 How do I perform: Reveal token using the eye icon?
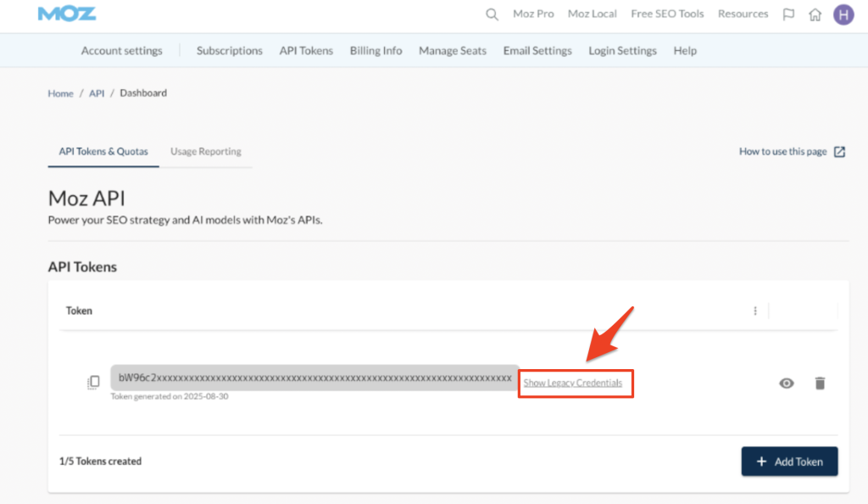787,384
